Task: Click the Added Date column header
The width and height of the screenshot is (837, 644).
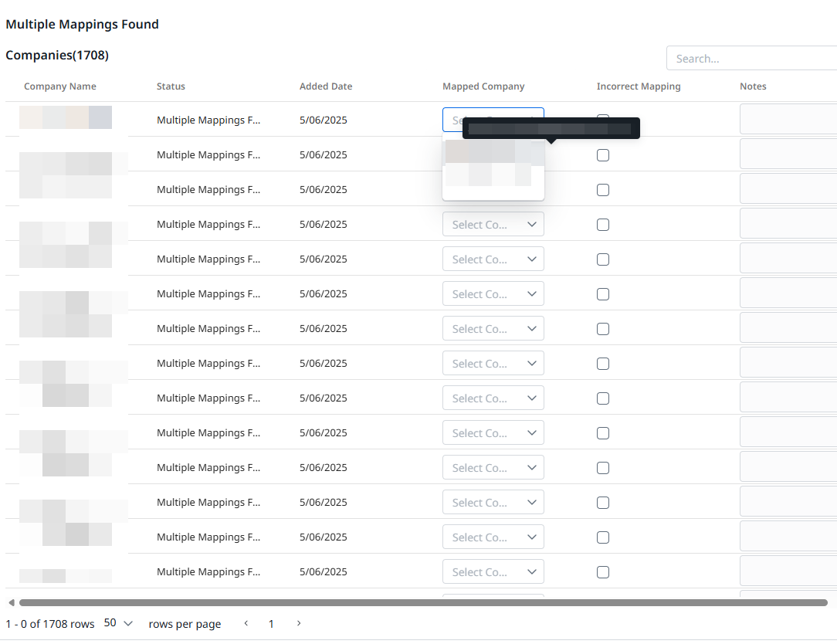Action: click(326, 86)
